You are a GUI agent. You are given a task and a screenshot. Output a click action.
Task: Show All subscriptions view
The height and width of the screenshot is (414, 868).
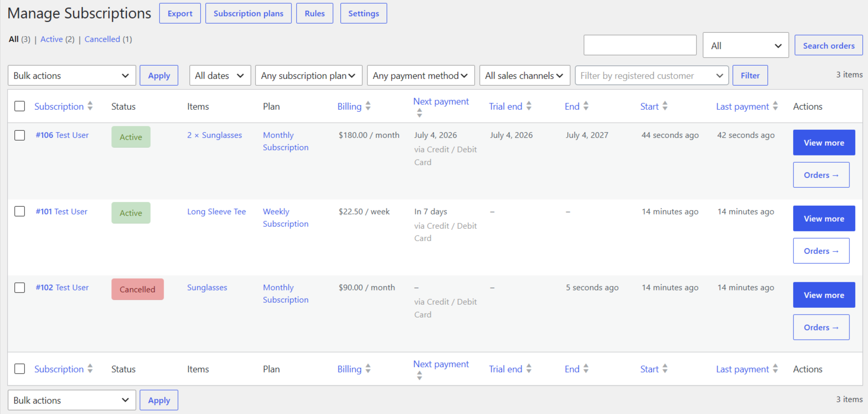coord(14,39)
